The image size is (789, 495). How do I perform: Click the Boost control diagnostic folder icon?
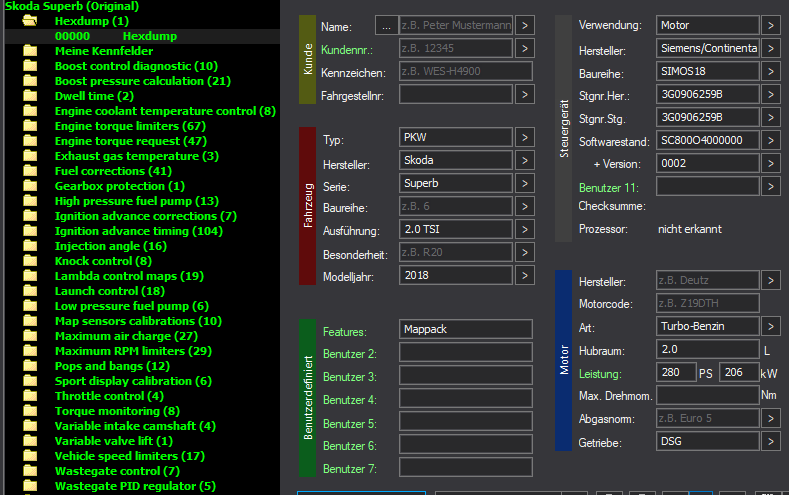pos(30,66)
